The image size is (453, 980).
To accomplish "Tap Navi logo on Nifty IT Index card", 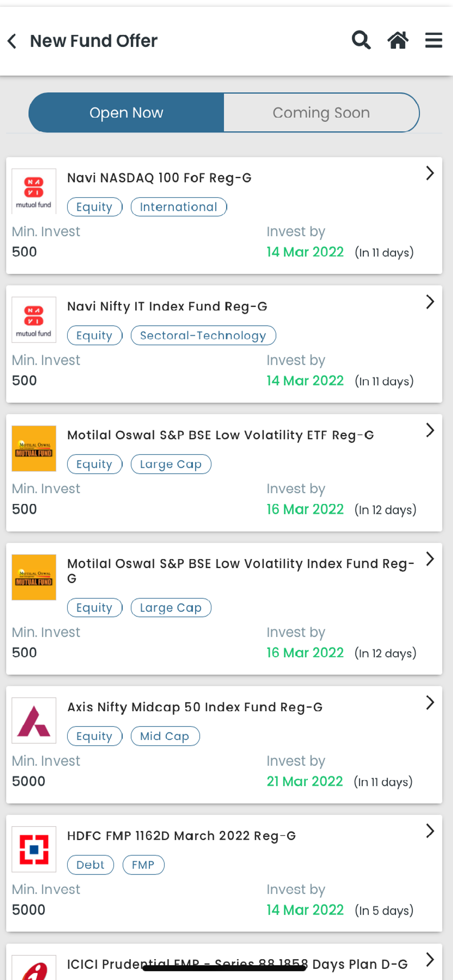I will (34, 320).
